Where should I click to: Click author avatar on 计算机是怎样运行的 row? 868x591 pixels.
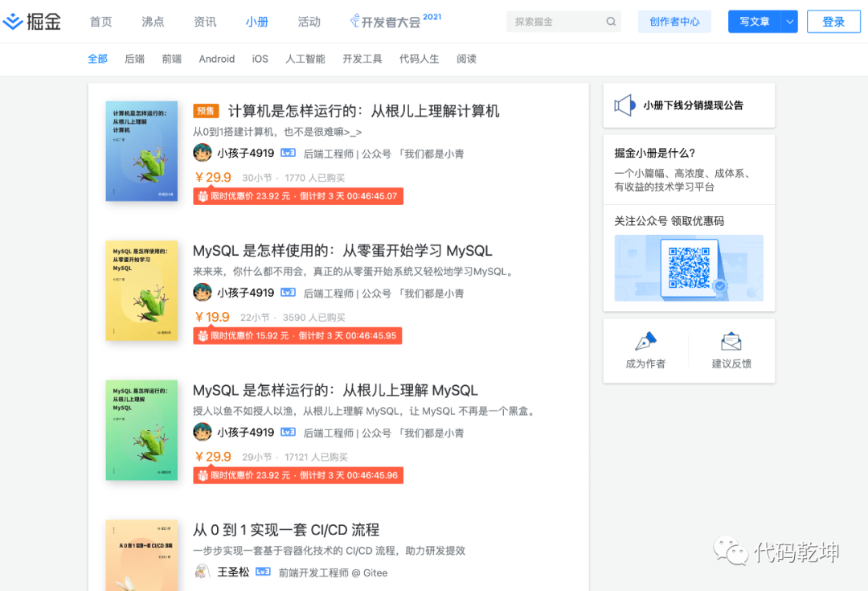pyautogui.click(x=202, y=152)
